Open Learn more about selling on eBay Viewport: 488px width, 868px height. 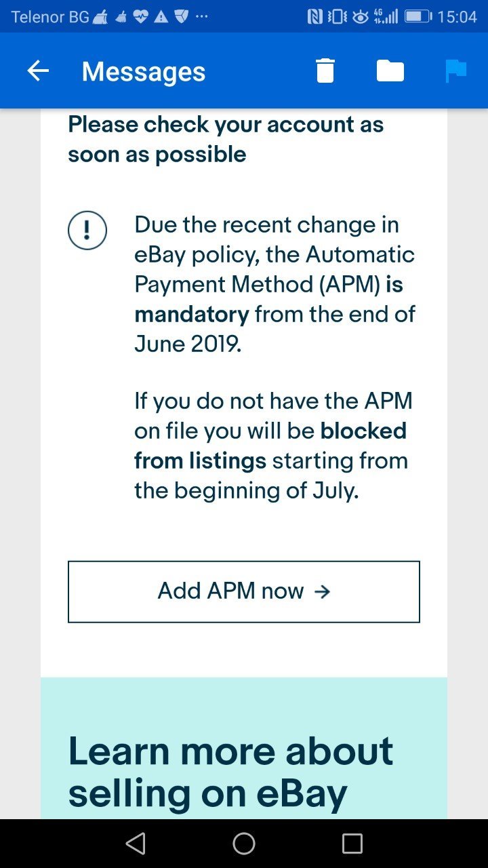pyautogui.click(x=230, y=772)
